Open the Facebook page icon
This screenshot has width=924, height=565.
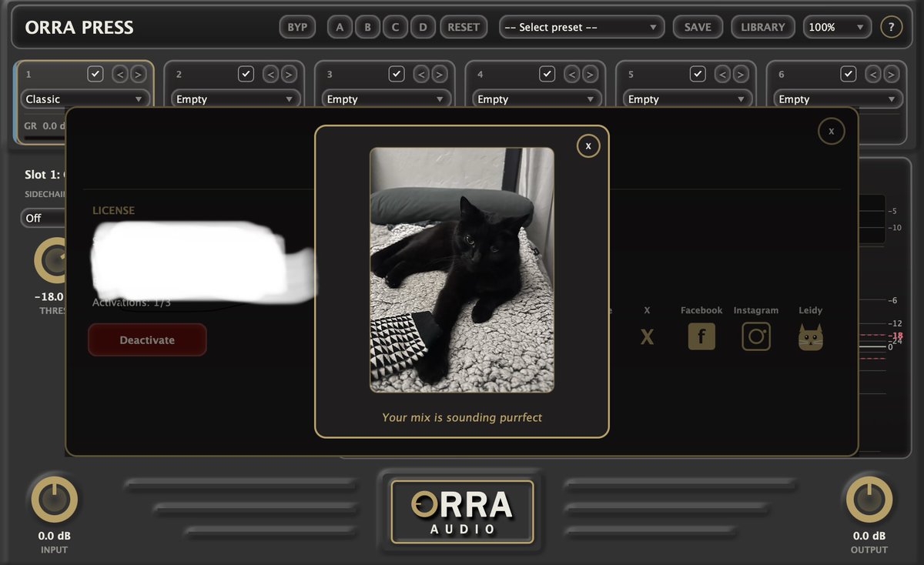(701, 336)
